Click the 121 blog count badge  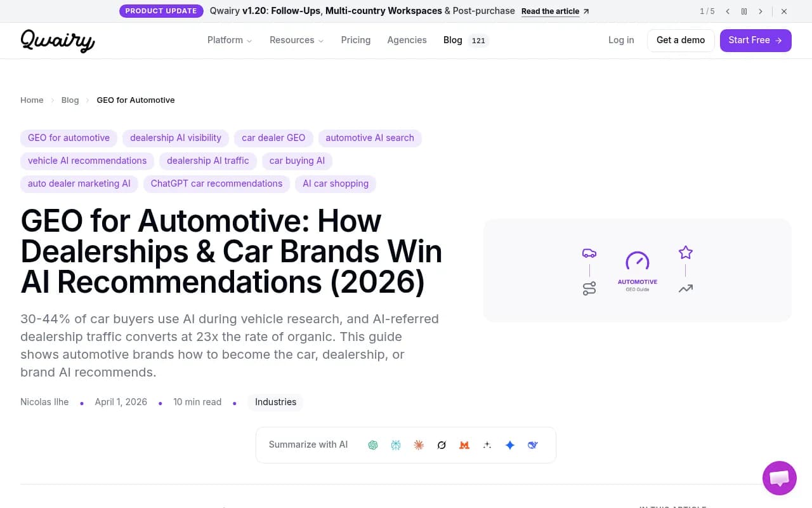point(478,41)
